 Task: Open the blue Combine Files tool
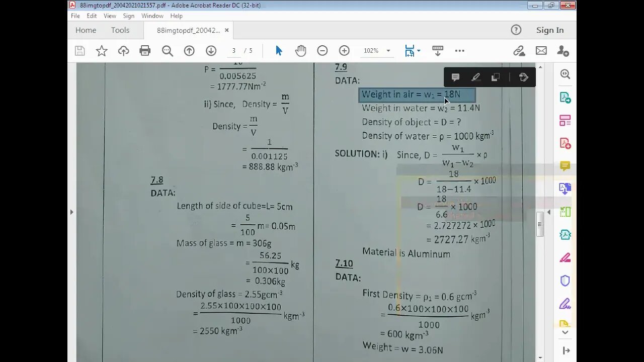[565, 189]
